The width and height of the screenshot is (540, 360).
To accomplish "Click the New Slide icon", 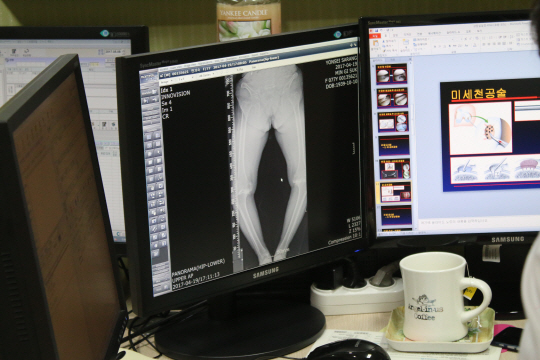I will pyautogui.click(x=406, y=42).
